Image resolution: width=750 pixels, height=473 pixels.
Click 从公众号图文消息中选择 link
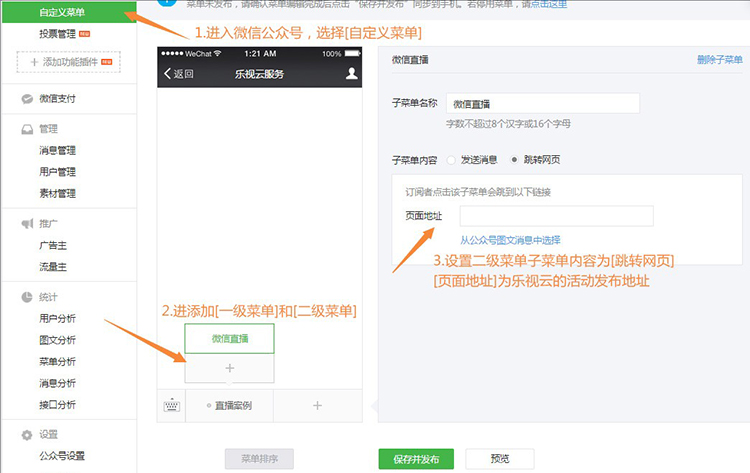pyautogui.click(x=510, y=240)
